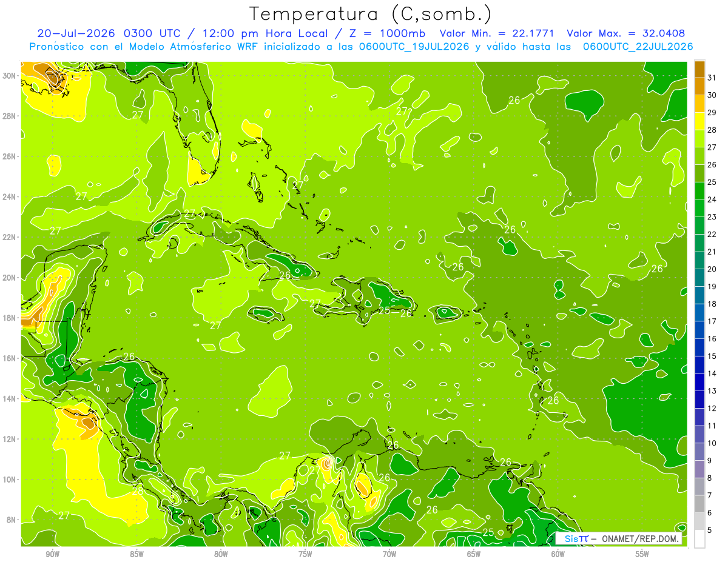
Task: Click the latitude axis label "26N"
Action: 10,156
